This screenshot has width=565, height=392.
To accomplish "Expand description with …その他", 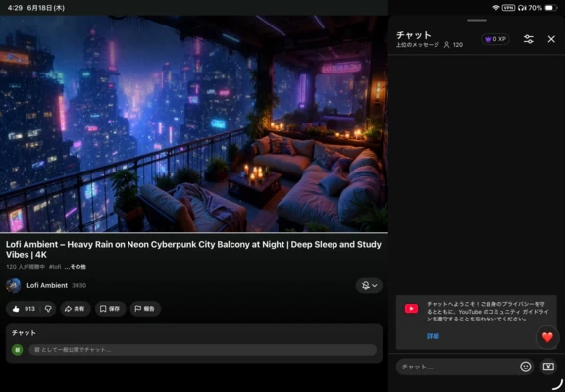I will 76,267.
